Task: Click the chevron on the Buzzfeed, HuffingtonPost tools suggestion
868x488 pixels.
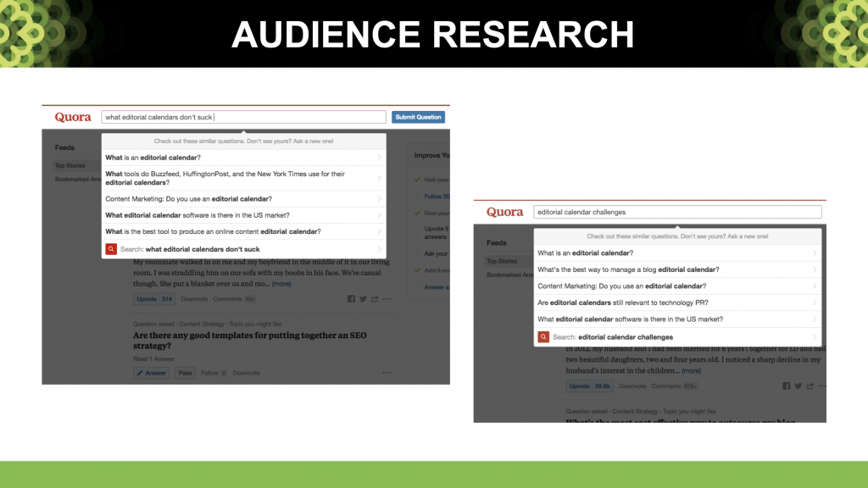Action: 379,178
